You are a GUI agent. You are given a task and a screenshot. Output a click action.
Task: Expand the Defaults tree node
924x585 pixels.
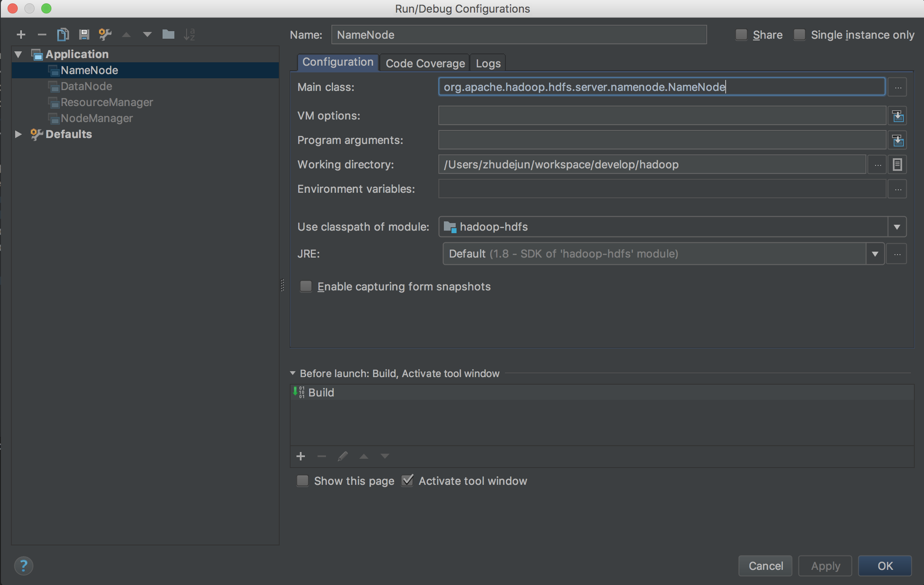coord(18,134)
